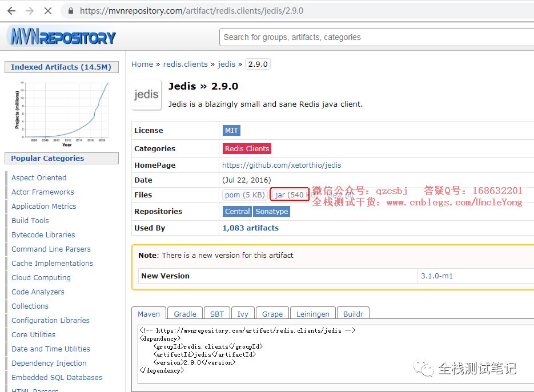Open the jedis breadcrumb link

pos(227,64)
